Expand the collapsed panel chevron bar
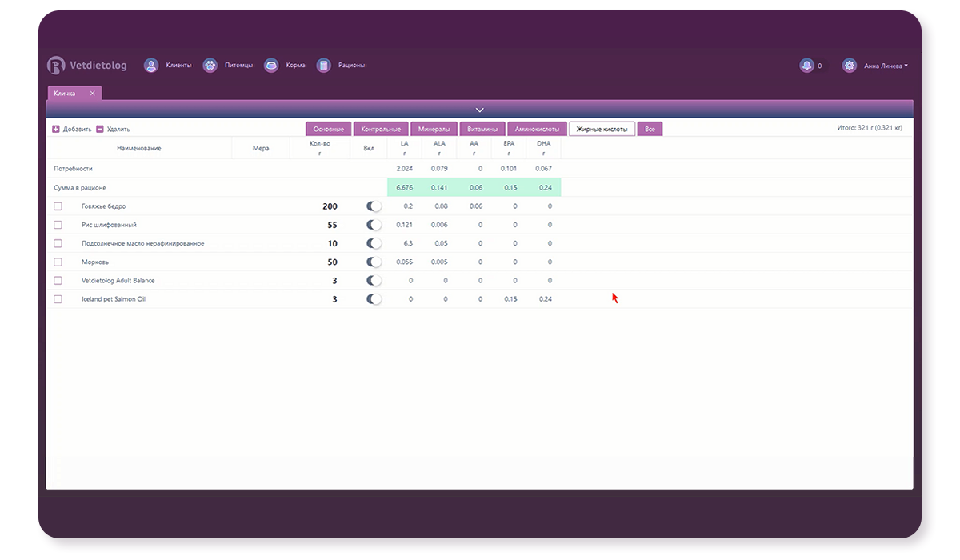Image resolution: width=960 pixels, height=560 pixels. pyautogui.click(x=479, y=110)
